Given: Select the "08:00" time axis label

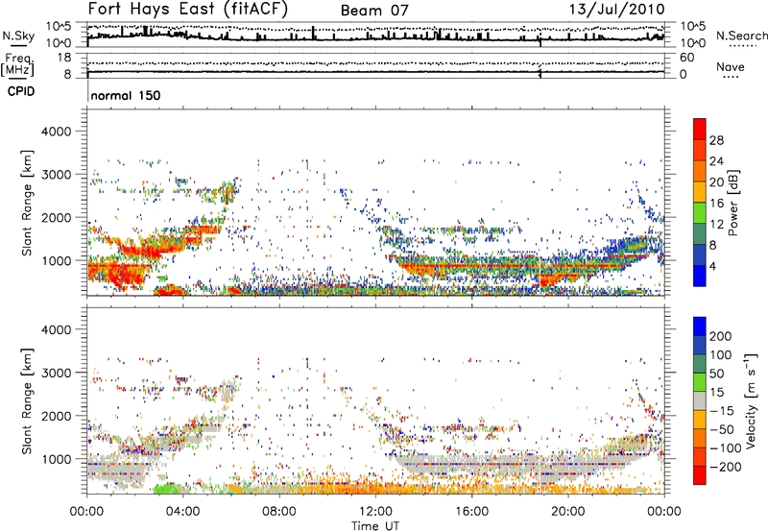Looking at the screenshot, I should [279, 511].
